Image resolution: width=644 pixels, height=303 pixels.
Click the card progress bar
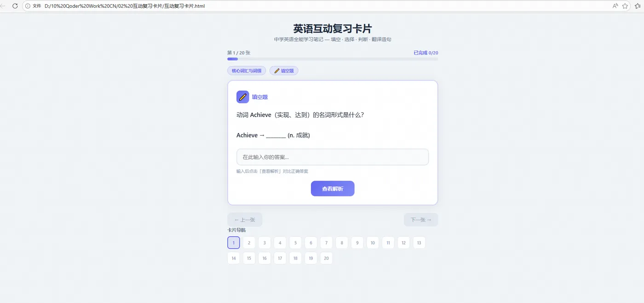point(333,59)
